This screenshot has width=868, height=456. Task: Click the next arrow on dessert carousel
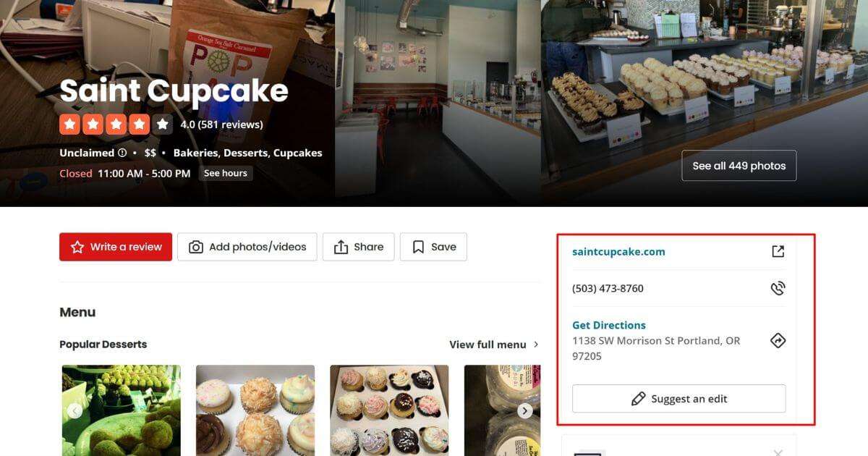(525, 411)
